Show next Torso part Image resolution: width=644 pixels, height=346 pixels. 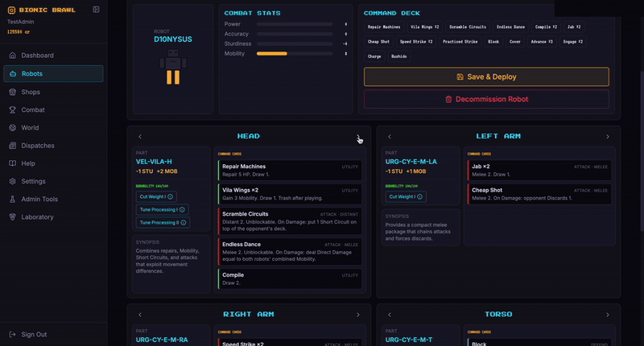coord(608,315)
